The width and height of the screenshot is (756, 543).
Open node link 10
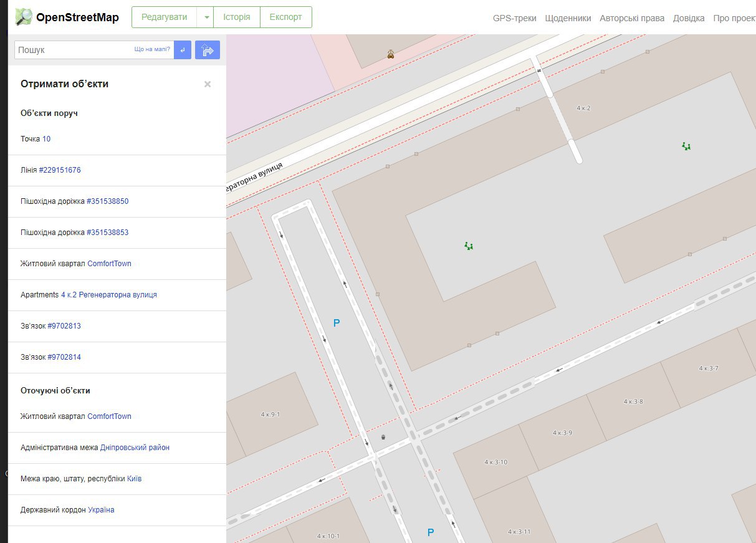pyautogui.click(x=47, y=139)
